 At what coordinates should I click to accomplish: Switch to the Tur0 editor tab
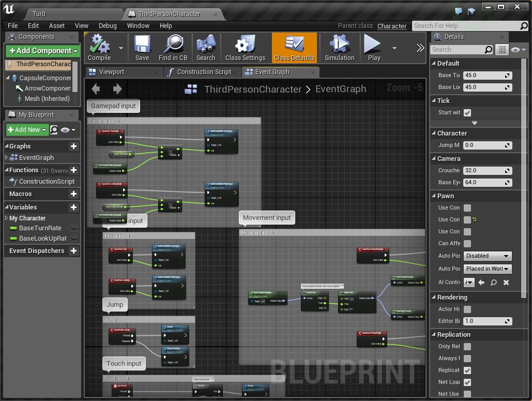click(73, 13)
